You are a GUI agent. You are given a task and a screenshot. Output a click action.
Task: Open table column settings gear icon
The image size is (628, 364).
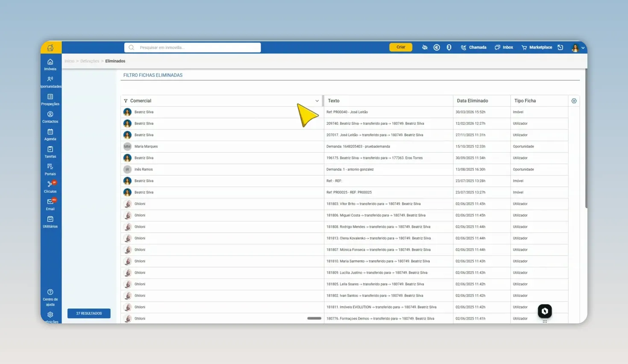click(574, 101)
